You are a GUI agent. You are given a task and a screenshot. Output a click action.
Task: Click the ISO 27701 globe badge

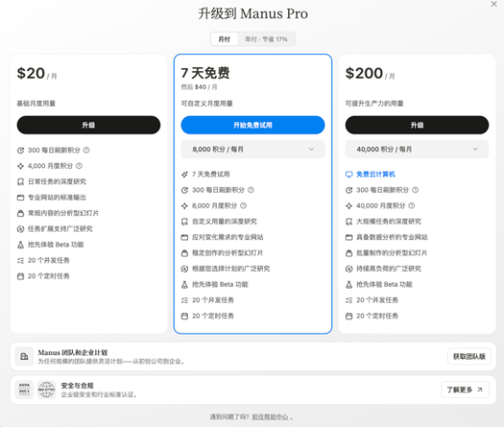tap(47, 390)
